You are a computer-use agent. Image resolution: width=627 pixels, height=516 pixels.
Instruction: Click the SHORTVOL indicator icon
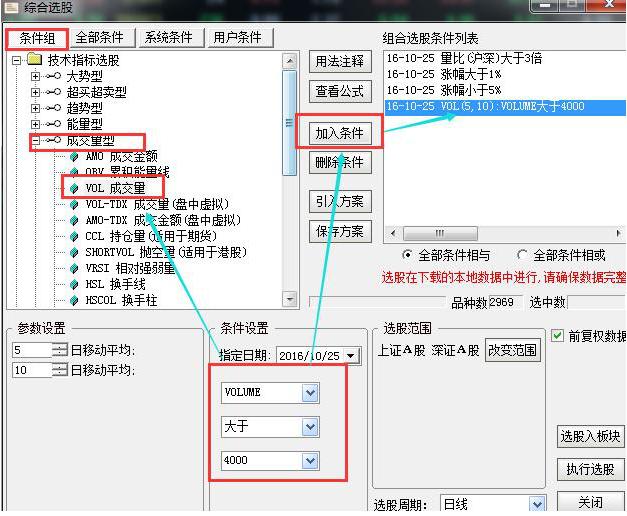point(74,252)
